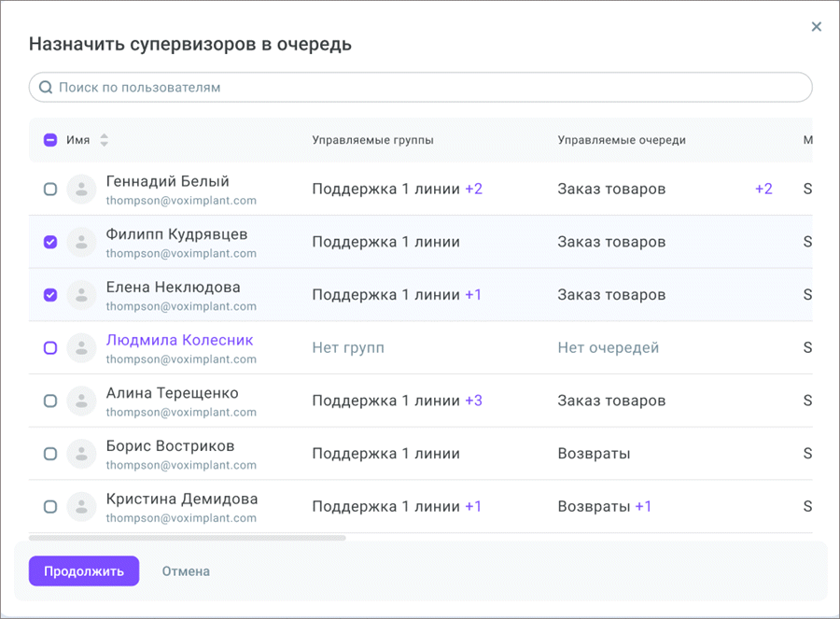Click name Елена Неклюдова
The width and height of the screenshot is (840, 619).
[x=173, y=288]
